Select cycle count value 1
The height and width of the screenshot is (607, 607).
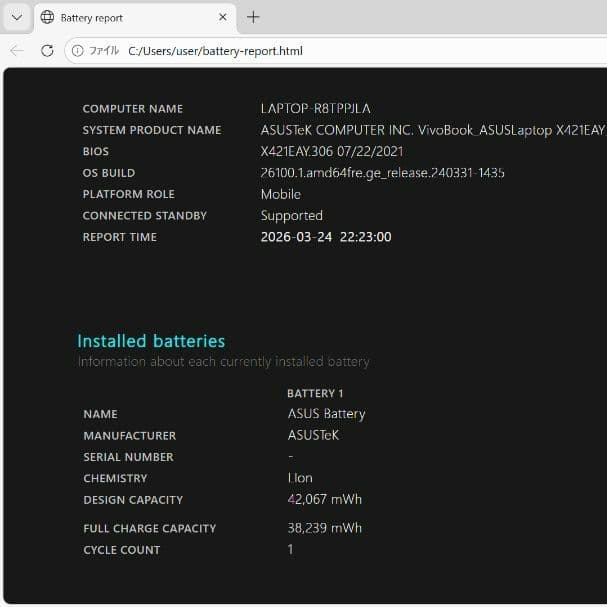point(290,549)
